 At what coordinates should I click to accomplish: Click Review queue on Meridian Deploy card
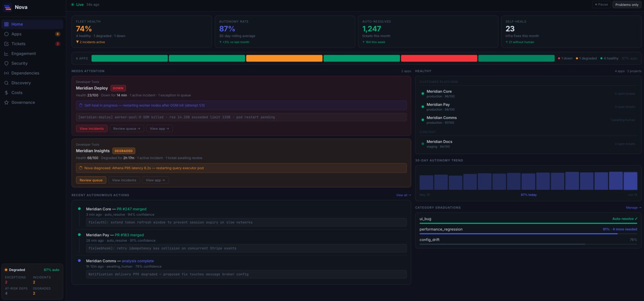tap(126, 129)
